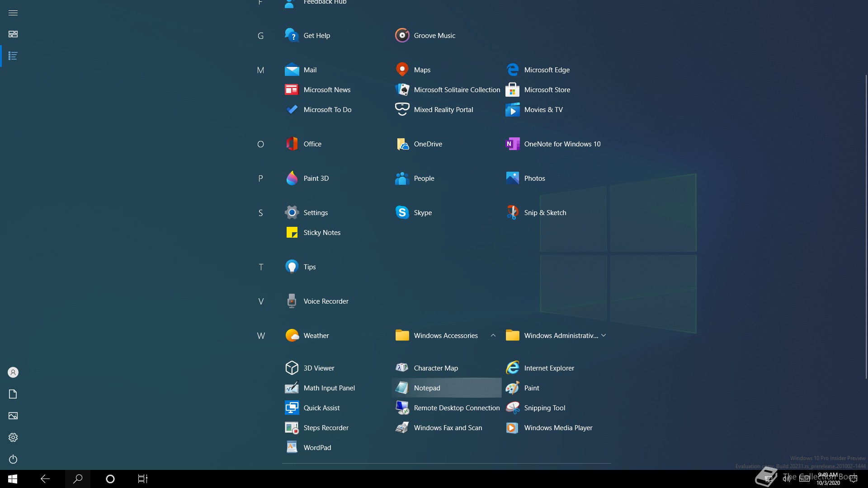Open Microsoft Store icon

click(512, 89)
